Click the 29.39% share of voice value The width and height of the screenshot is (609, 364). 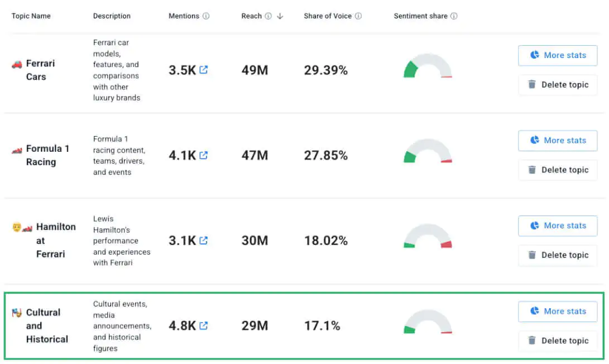325,70
